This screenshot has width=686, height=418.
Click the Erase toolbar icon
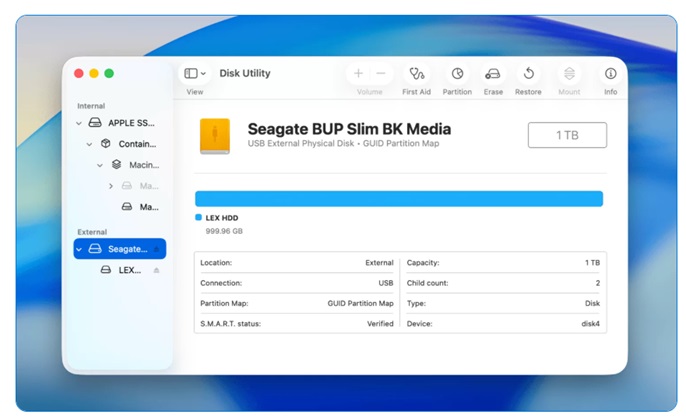pos(493,74)
